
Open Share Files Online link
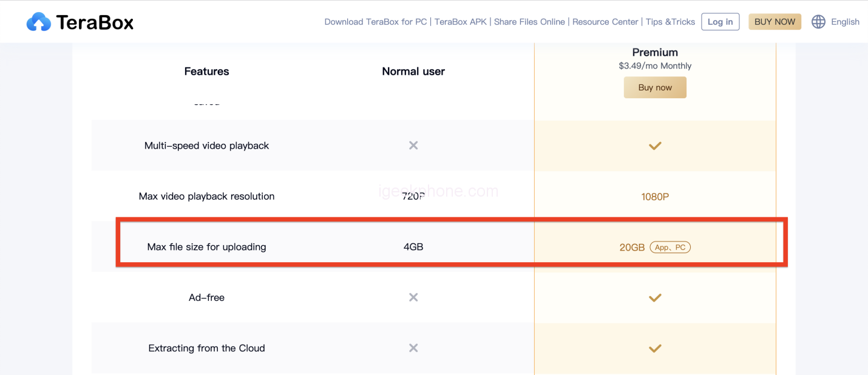click(x=529, y=22)
